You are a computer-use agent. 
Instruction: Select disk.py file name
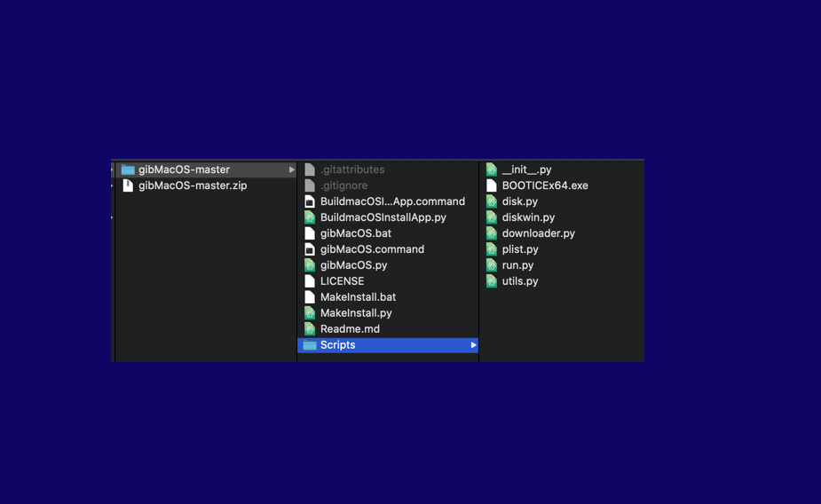(x=520, y=201)
